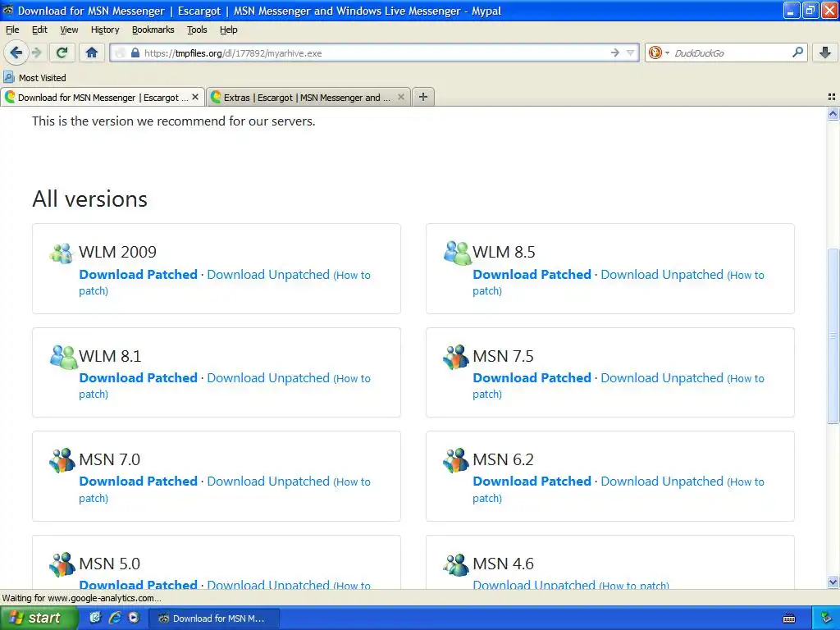The width and height of the screenshot is (840, 630).
Task: Close the Extras Escargot tab
Action: tap(400, 97)
